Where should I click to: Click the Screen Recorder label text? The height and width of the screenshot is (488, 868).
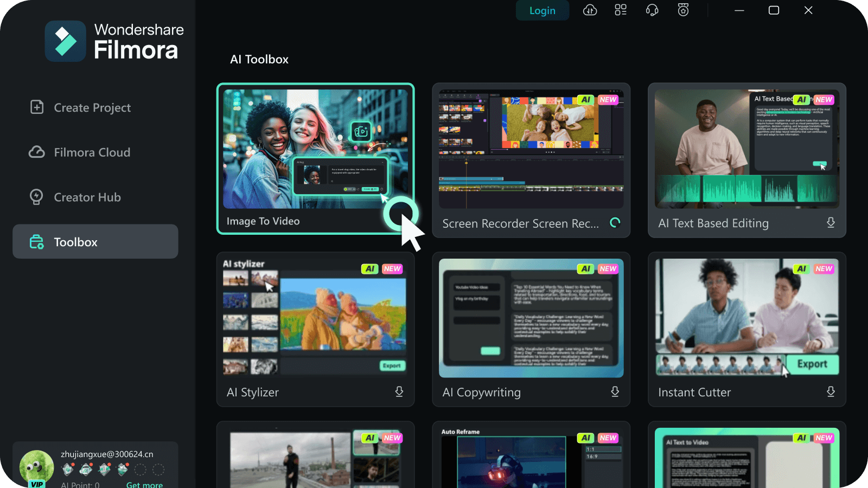click(521, 223)
